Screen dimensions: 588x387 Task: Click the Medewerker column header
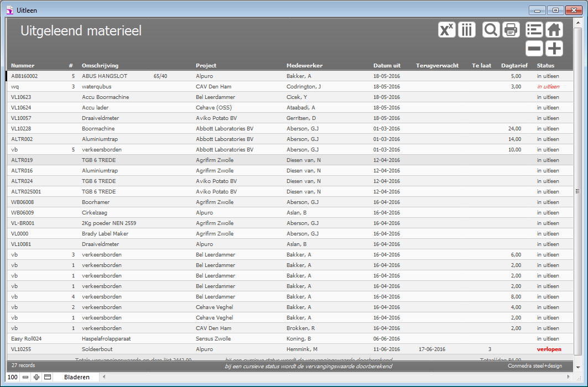[304, 66]
